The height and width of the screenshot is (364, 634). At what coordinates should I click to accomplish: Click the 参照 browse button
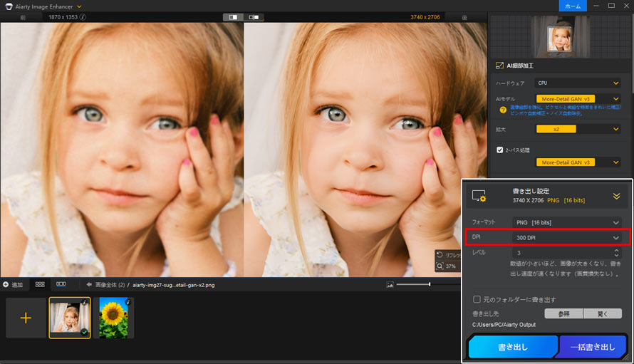563,314
